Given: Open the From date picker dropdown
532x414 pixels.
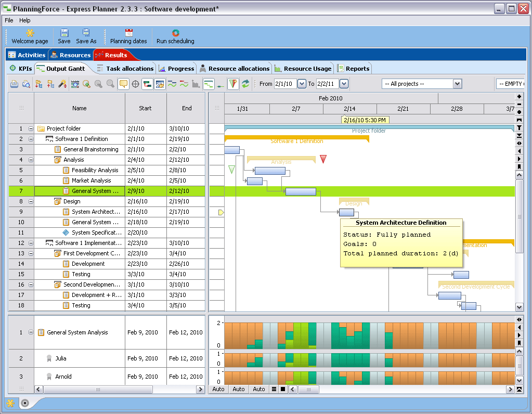Looking at the screenshot, I should (302, 84).
